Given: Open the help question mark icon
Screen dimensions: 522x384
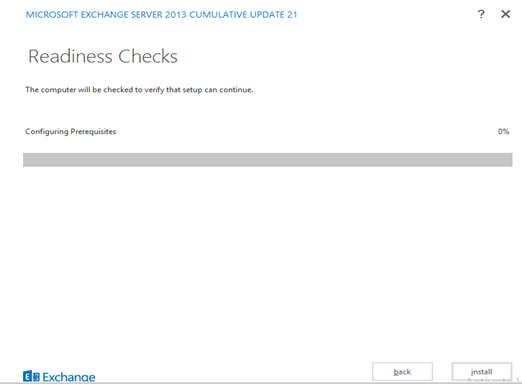Looking at the screenshot, I should 481,14.
